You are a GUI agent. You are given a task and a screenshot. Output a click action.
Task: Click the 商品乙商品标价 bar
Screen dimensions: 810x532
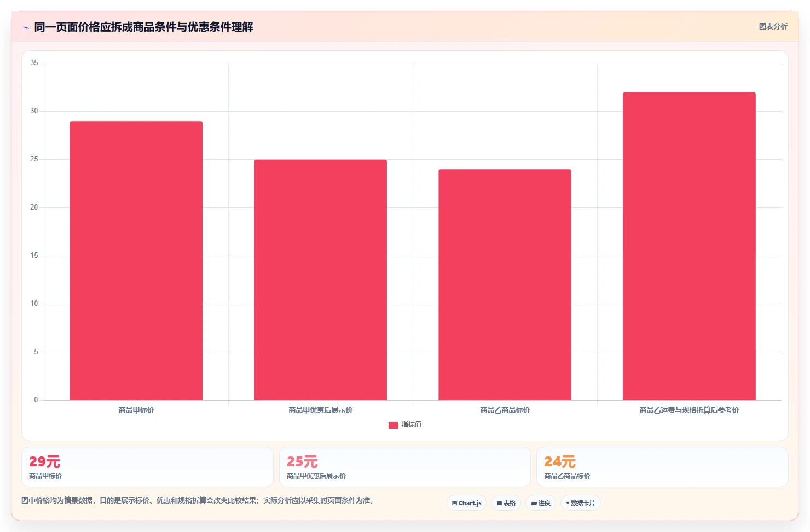pyautogui.click(x=505, y=285)
